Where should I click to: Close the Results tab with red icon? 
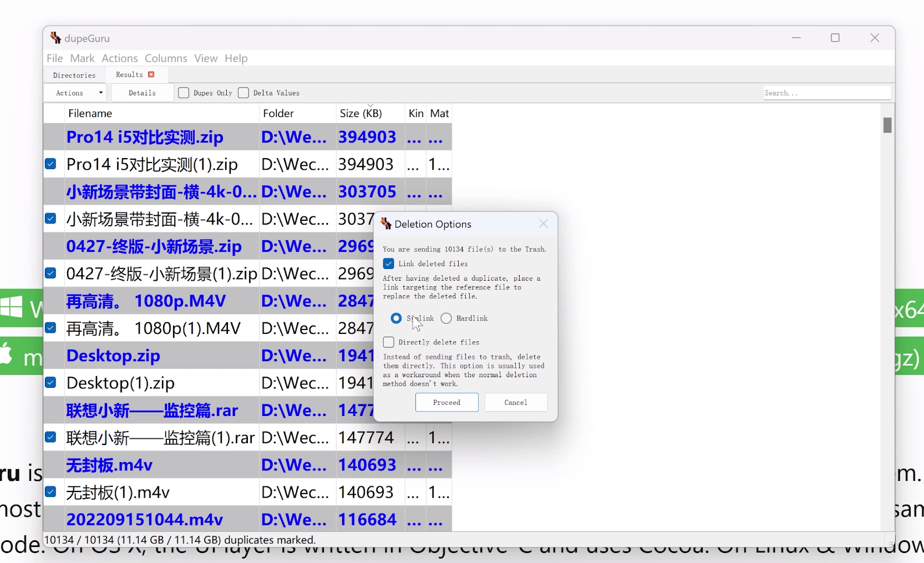[151, 74]
